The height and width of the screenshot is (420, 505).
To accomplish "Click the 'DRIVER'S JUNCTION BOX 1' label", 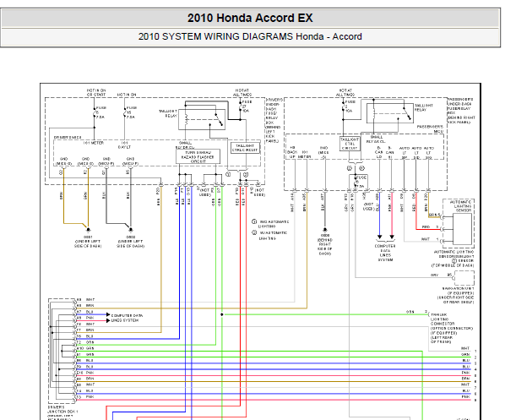I will [62, 409].
